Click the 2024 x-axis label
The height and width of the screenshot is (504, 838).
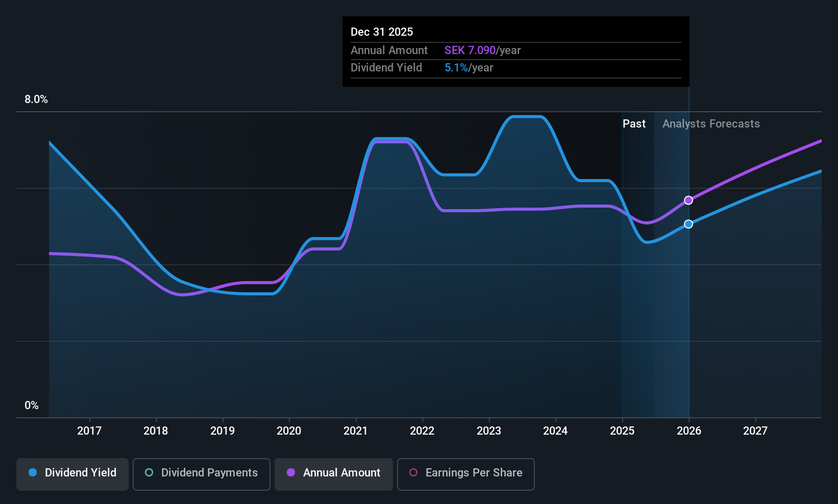(555, 431)
